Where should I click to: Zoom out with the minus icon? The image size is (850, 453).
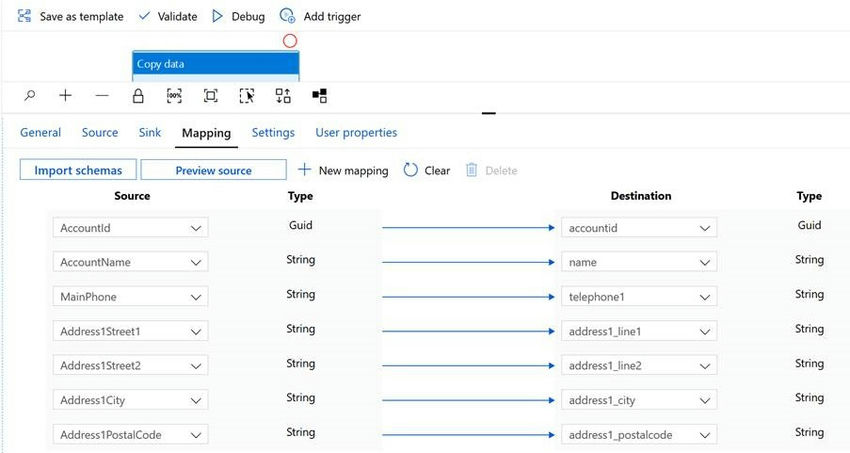tap(102, 96)
